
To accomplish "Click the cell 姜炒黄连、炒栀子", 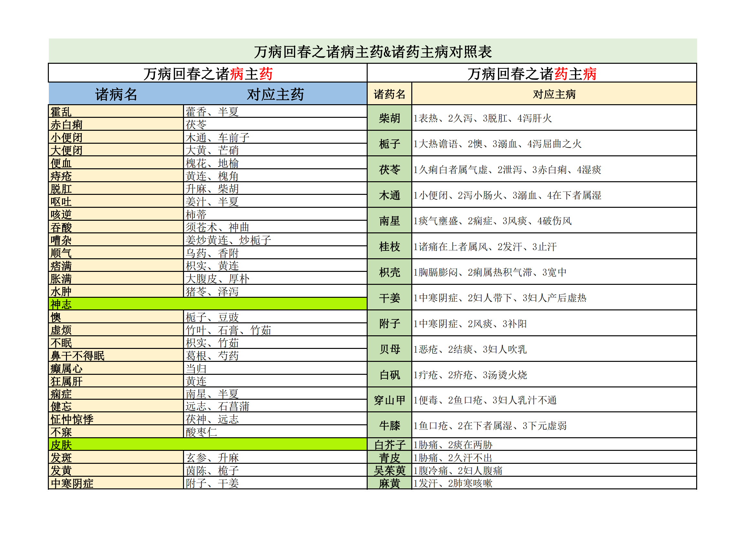I will point(275,240).
